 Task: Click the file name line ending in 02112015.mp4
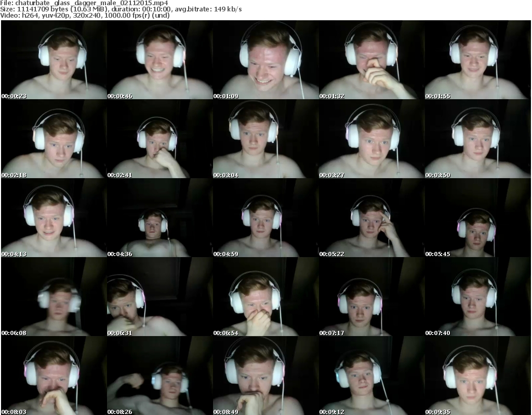(84, 3)
